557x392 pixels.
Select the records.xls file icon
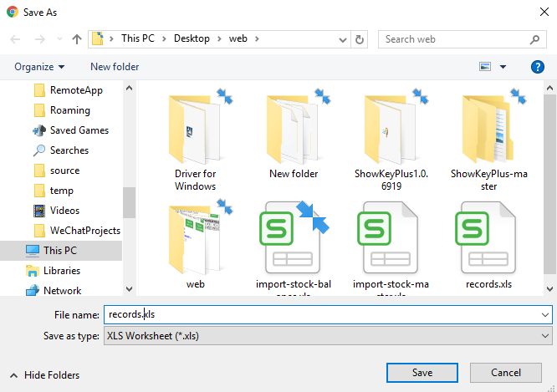488,236
